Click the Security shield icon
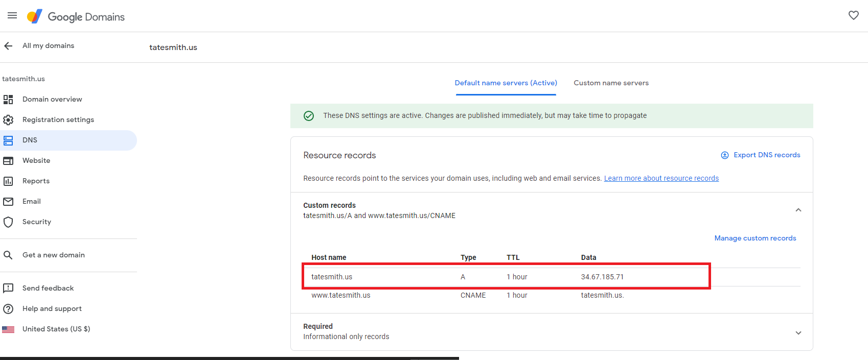Image resolution: width=868 pixels, height=360 pixels. (x=8, y=222)
